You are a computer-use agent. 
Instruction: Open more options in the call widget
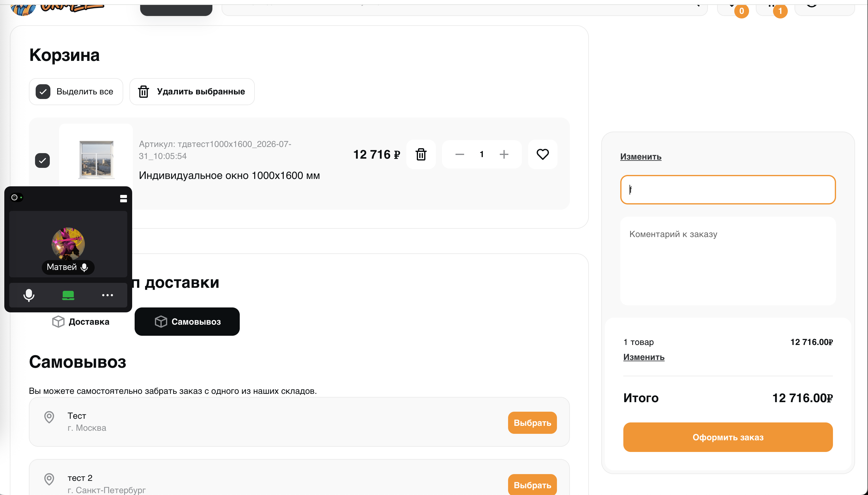click(107, 295)
